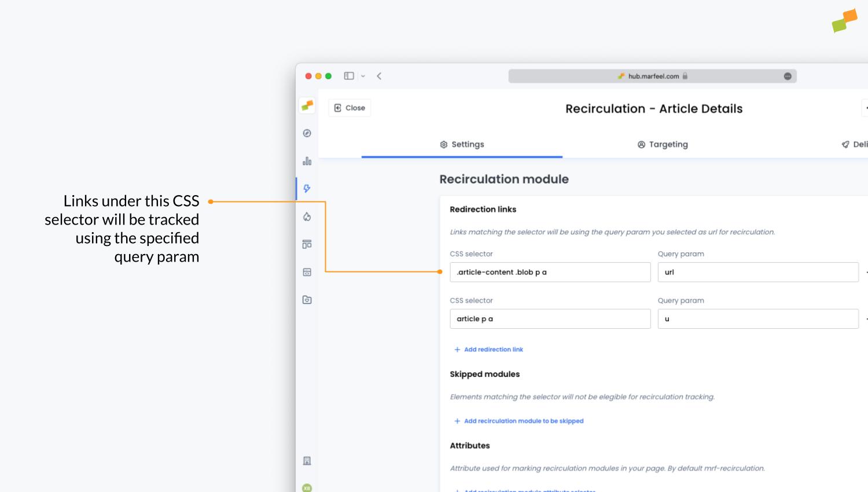Open the analytics bar chart icon in sidebar
868x492 pixels.
coord(307,161)
